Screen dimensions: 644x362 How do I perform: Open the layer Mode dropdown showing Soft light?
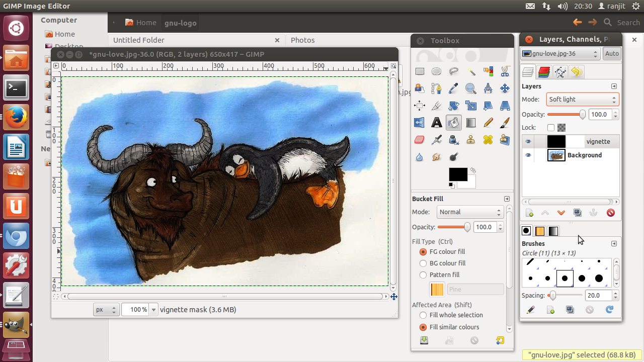pyautogui.click(x=582, y=99)
